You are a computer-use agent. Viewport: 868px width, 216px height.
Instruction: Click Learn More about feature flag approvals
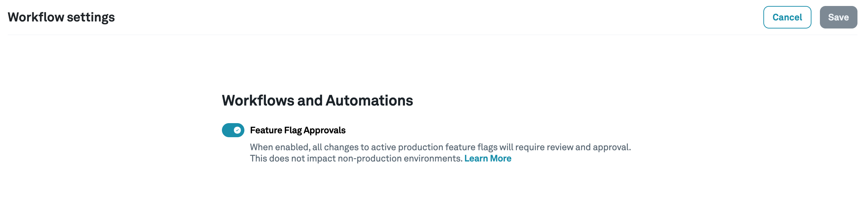tap(488, 158)
